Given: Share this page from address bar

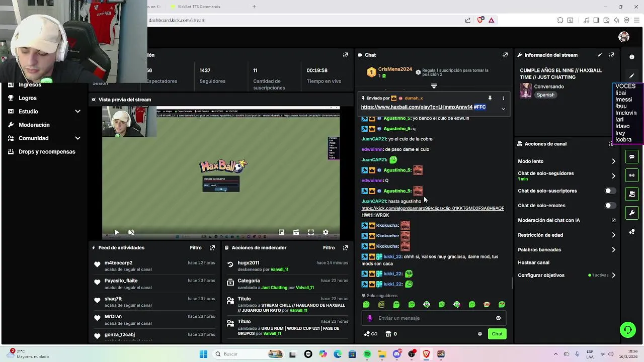Looking at the screenshot, I should tap(467, 20).
